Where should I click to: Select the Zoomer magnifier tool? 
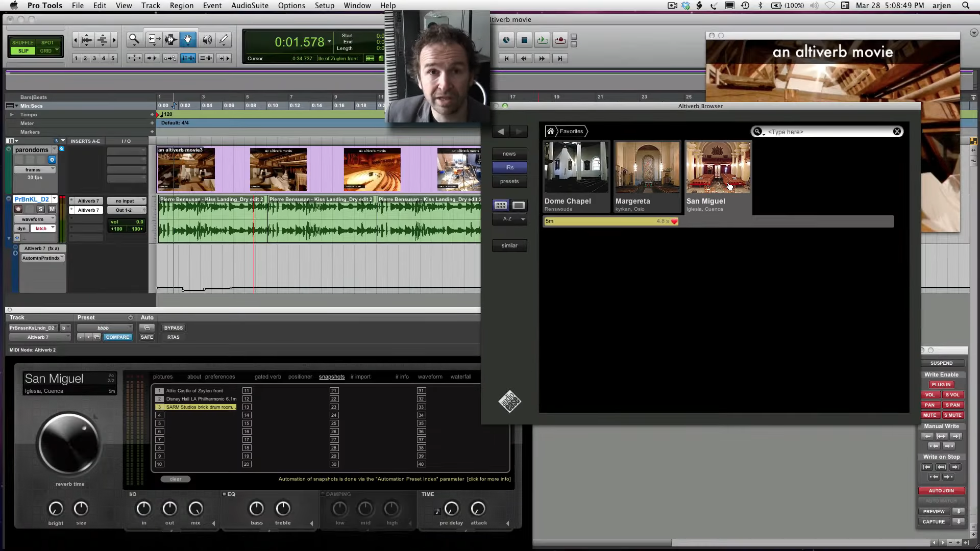pos(134,39)
